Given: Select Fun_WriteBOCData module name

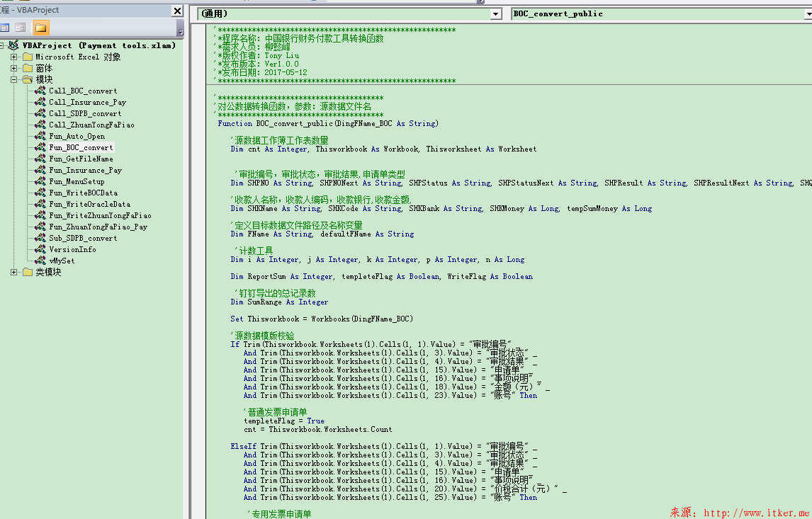Looking at the screenshot, I should coord(83,193).
